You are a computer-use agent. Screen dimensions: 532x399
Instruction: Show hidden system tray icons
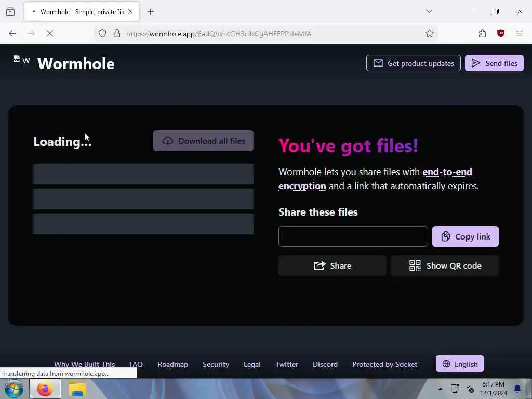[x=440, y=389]
